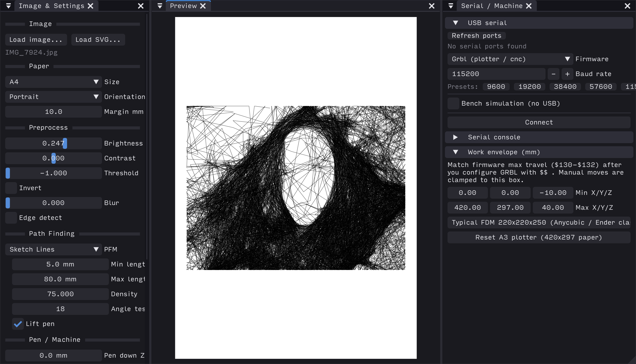Expand the Serial console section

539,137
